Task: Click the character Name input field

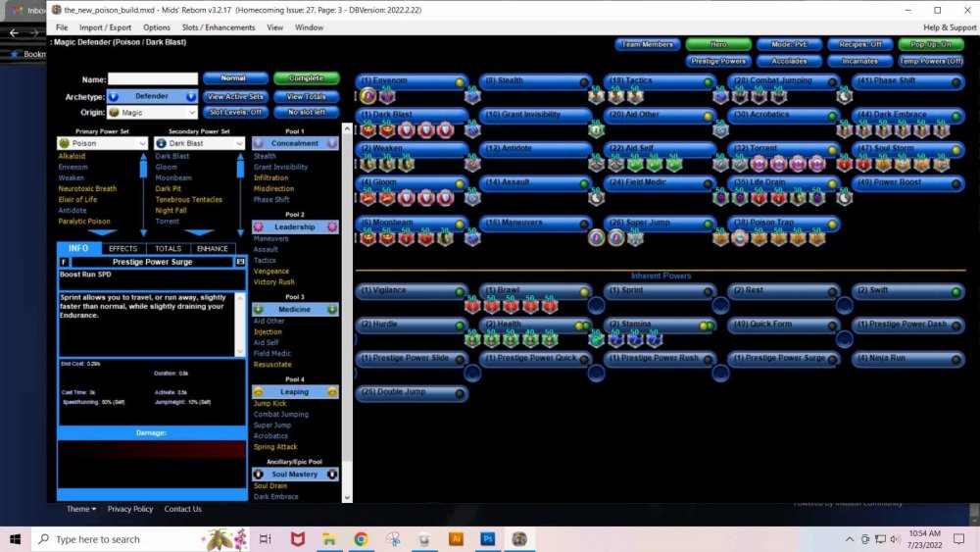Action: 152,79
